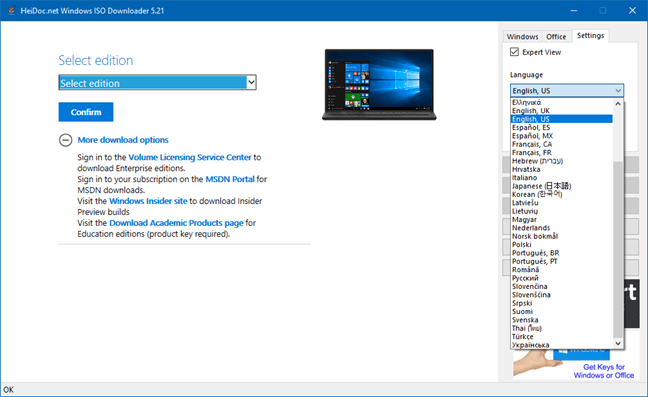Choose Hrvatska language option
The height and width of the screenshot is (397, 648).
[x=561, y=169]
